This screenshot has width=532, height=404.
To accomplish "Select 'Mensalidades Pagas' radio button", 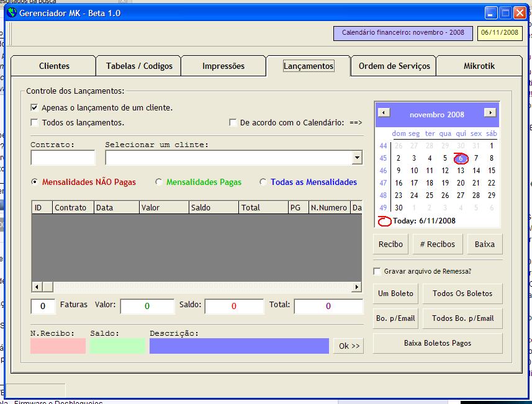I will click(158, 182).
